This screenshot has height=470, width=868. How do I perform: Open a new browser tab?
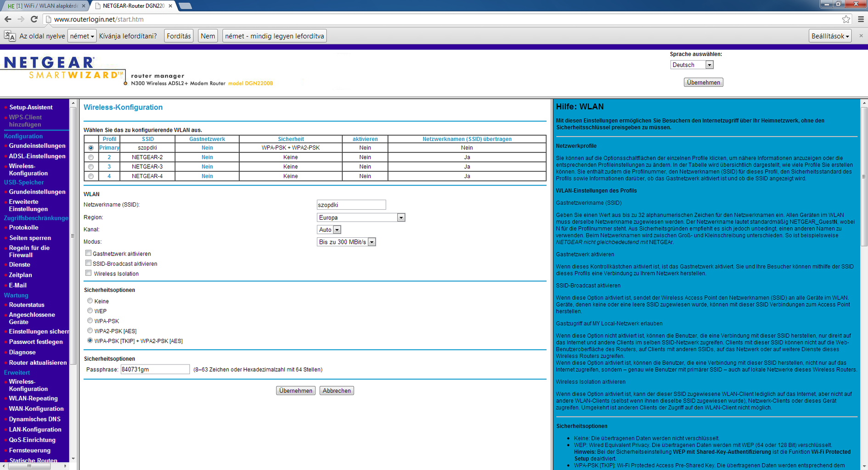tap(185, 6)
